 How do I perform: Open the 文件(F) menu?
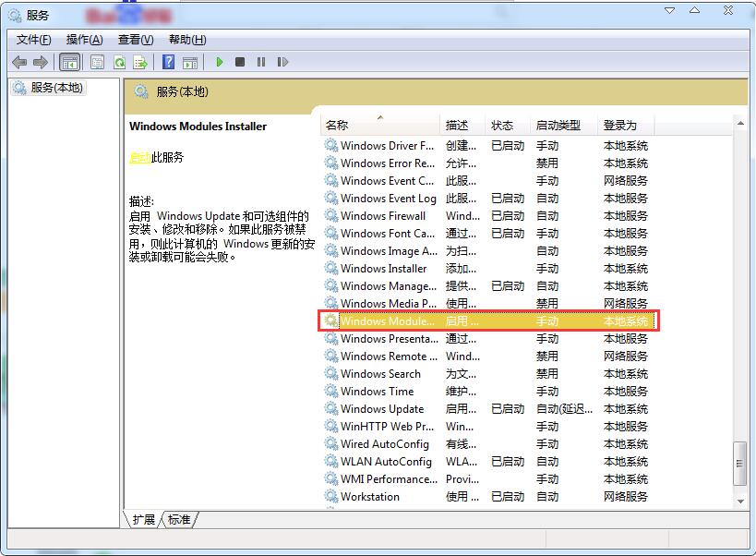[34, 40]
